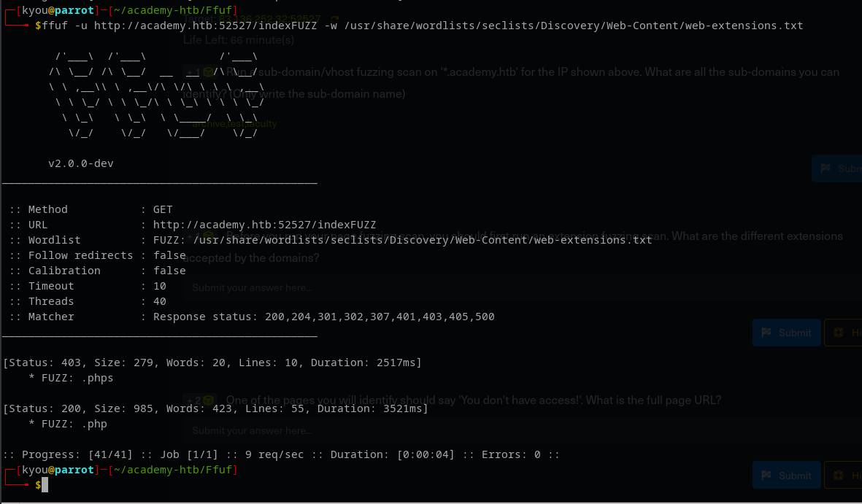The width and height of the screenshot is (862, 504).
Task: Click the '.php' FUZZ result with status 200
Action: click(x=68, y=424)
